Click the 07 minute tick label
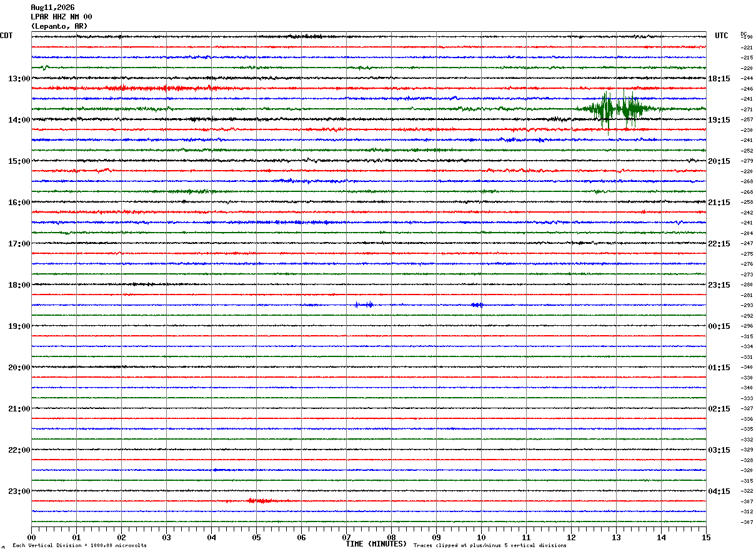This screenshot has width=756, height=554. point(347,537)
